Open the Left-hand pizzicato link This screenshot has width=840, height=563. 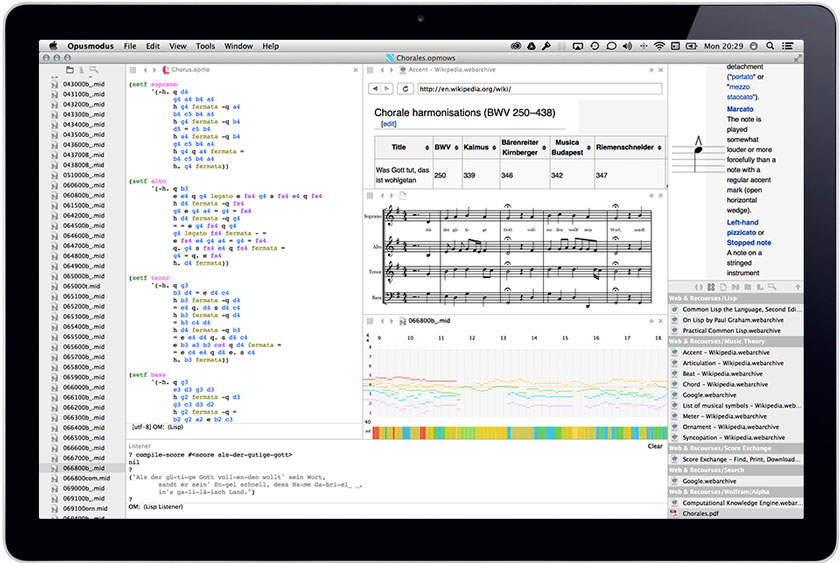point(742,227)
